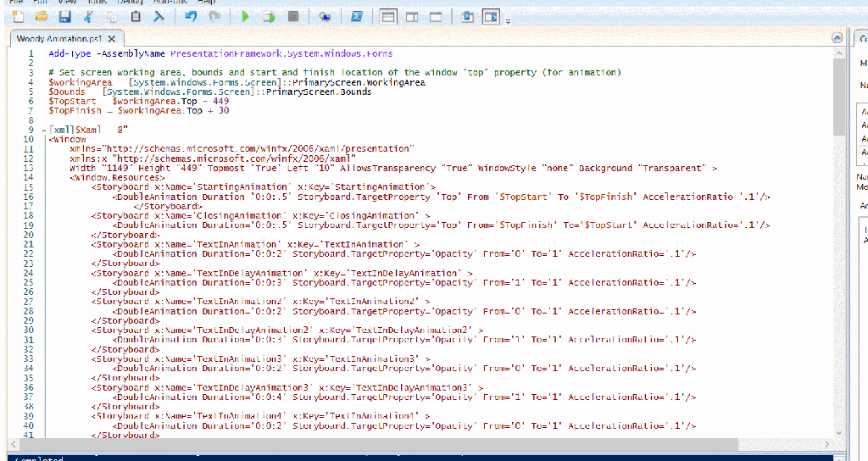
Task: Run the script with the green play icon
Action: 244,16
